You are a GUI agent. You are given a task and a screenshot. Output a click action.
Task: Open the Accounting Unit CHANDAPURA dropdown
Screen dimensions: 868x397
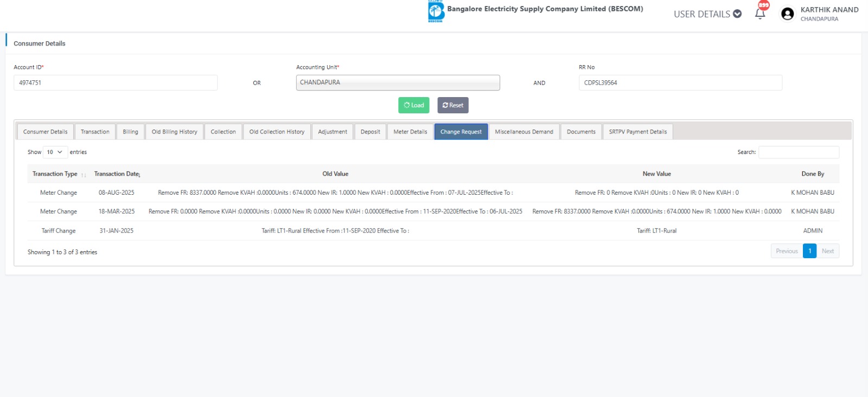398,82
